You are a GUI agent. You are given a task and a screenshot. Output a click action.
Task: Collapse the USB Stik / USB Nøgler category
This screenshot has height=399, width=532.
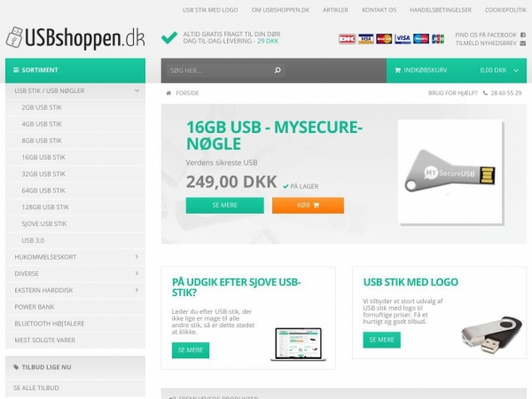click(137, 90)
